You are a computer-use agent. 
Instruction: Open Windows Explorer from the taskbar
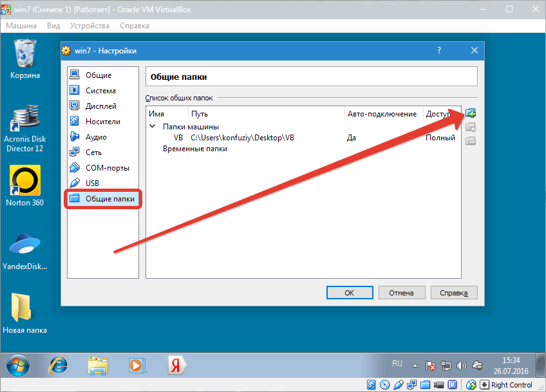(x=98, y=366)
